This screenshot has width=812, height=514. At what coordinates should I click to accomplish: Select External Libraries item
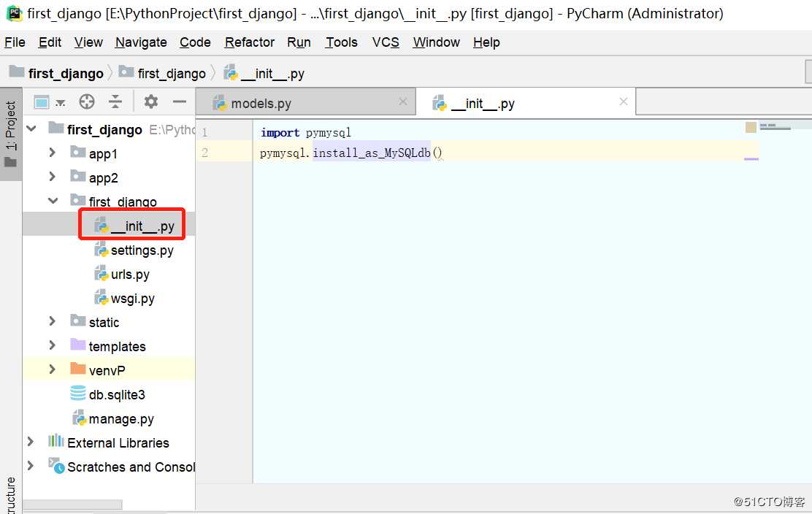(x=118, y=443)
